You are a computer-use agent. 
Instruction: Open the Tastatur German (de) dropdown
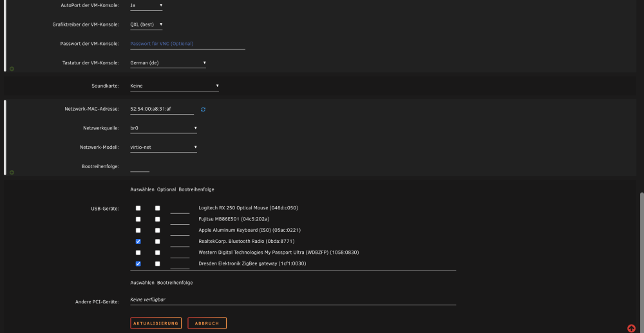coord(168,63)
